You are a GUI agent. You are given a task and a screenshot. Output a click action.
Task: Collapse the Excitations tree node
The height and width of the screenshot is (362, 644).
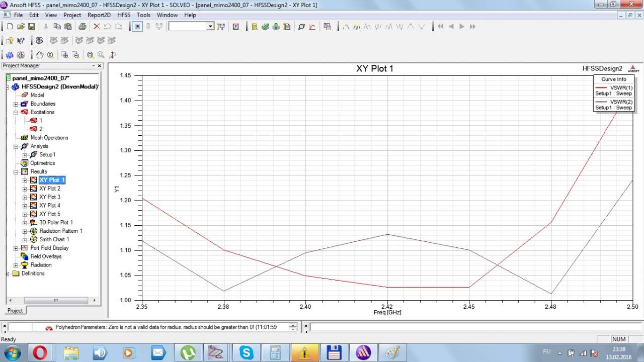click(16, 113)
